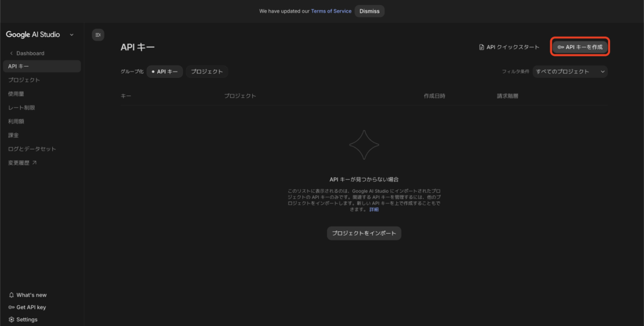Go back to Dashboard

[27, 53]
